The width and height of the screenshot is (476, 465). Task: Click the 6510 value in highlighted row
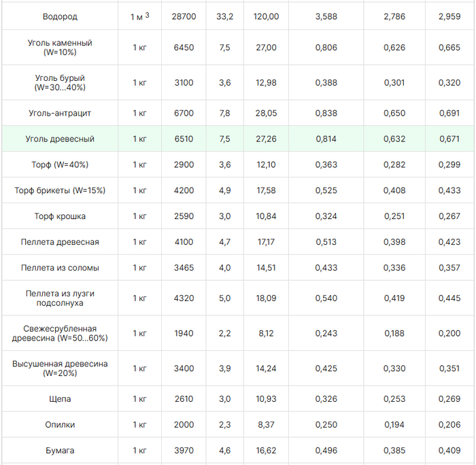tap(184, 139)
